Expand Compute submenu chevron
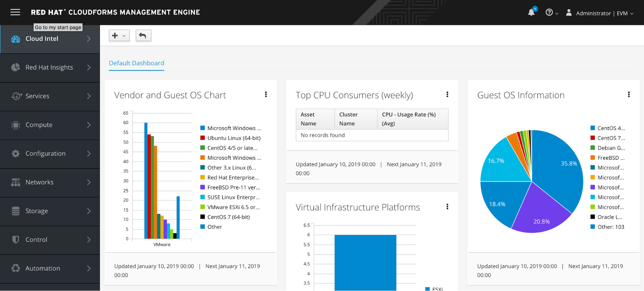The width and height of the screenshot is (644, 291). 89,125
